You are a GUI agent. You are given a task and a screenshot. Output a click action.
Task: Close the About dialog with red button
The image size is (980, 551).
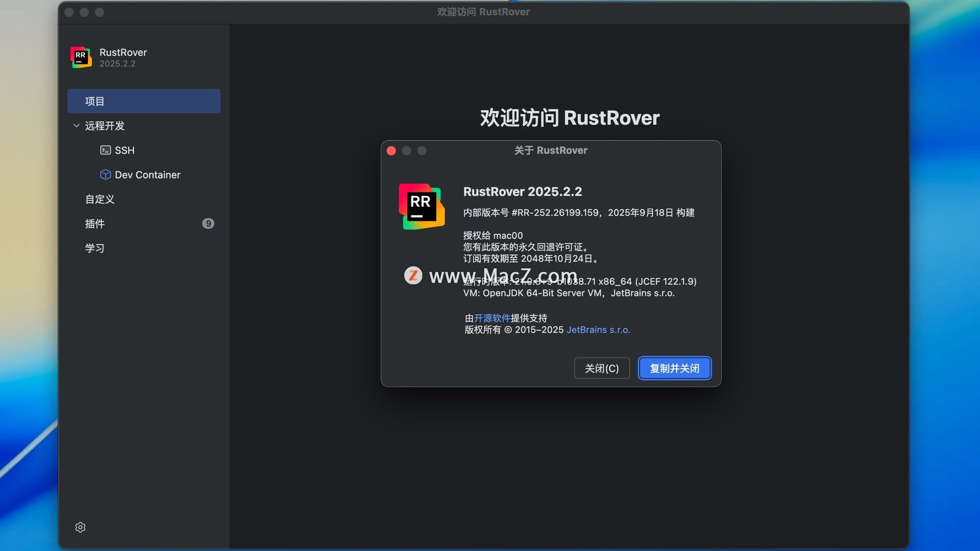click(x=391, y=151)
